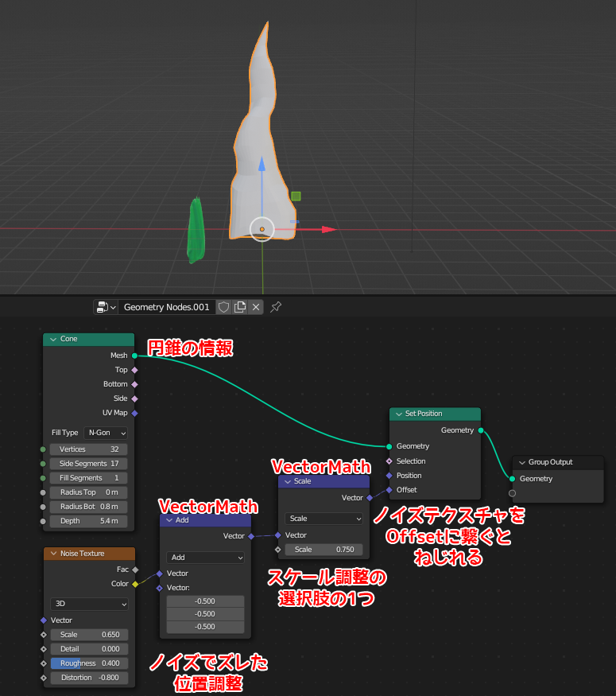Toggle fake user shield icon

point(224,307)
